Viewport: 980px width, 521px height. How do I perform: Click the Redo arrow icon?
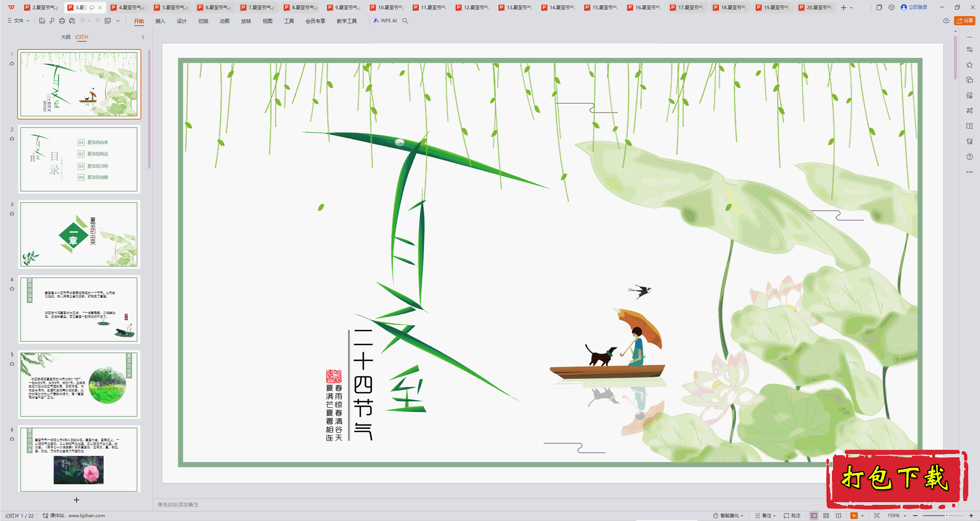point(98,21)
